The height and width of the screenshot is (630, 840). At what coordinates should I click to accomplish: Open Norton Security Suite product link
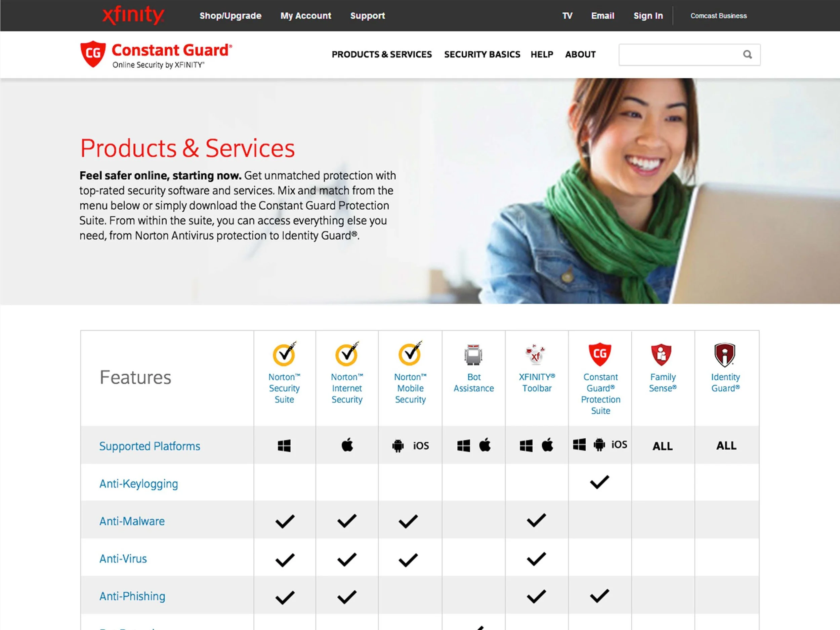(285, 388)
